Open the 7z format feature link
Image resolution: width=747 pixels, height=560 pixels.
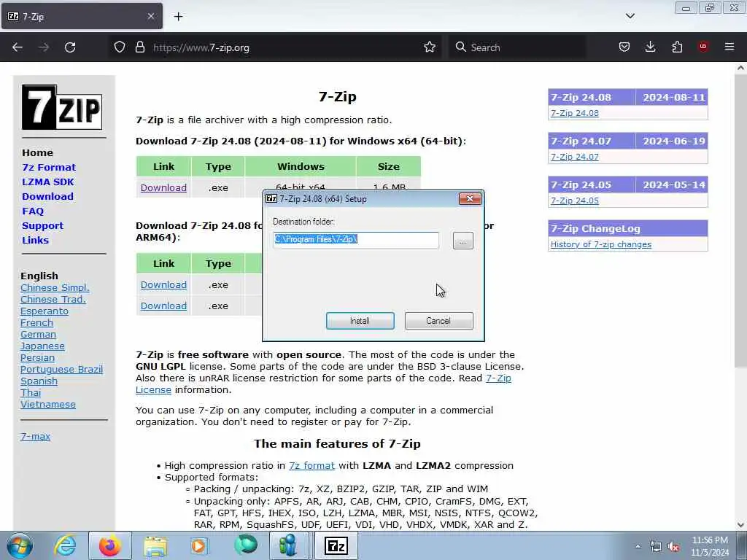311,466
